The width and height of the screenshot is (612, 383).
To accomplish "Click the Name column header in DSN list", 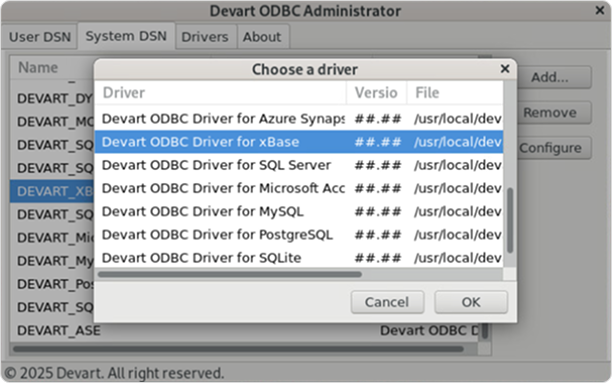I will pos(52,68).
